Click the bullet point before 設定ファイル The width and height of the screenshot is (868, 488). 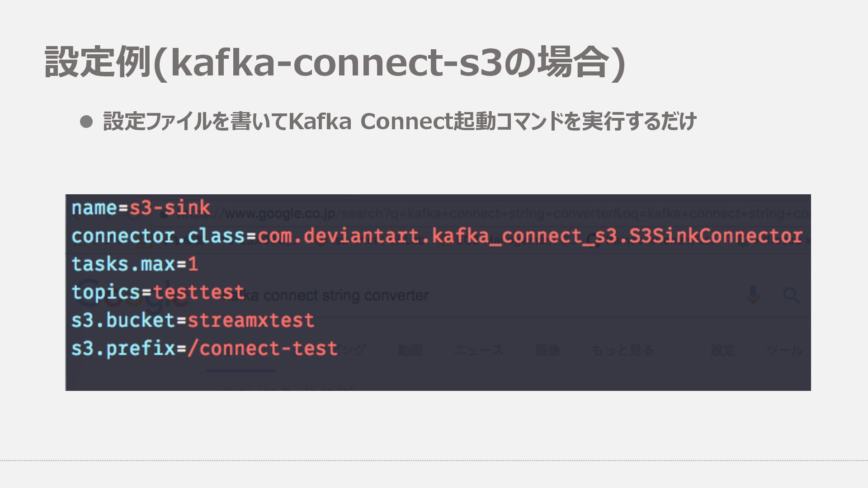(86, 122)
